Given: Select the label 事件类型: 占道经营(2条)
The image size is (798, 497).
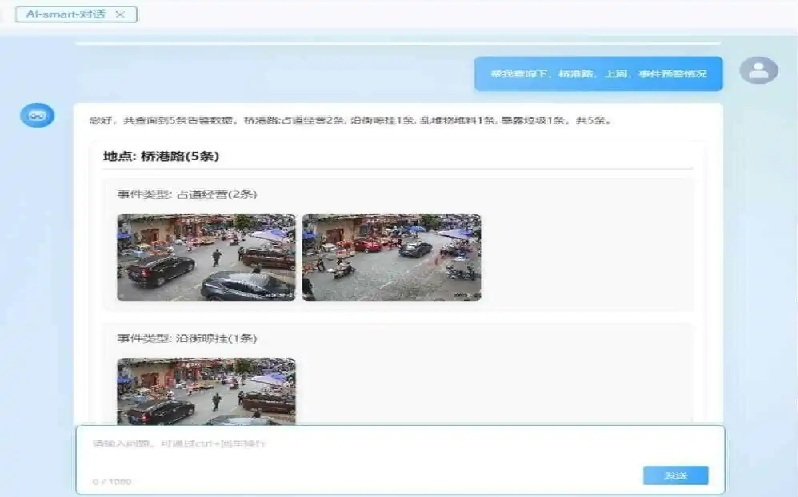Looking at the screenshot, I should [x=187, y=194].
